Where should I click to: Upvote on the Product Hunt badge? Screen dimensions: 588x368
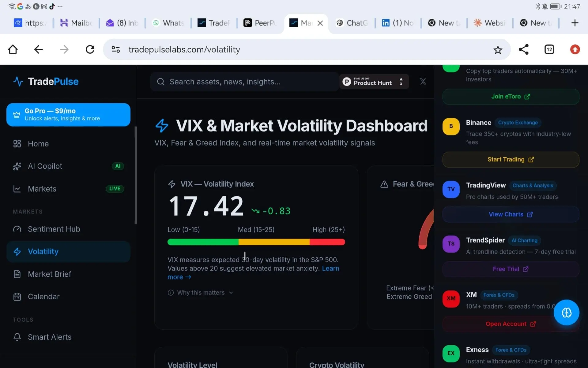pos(401,81)
